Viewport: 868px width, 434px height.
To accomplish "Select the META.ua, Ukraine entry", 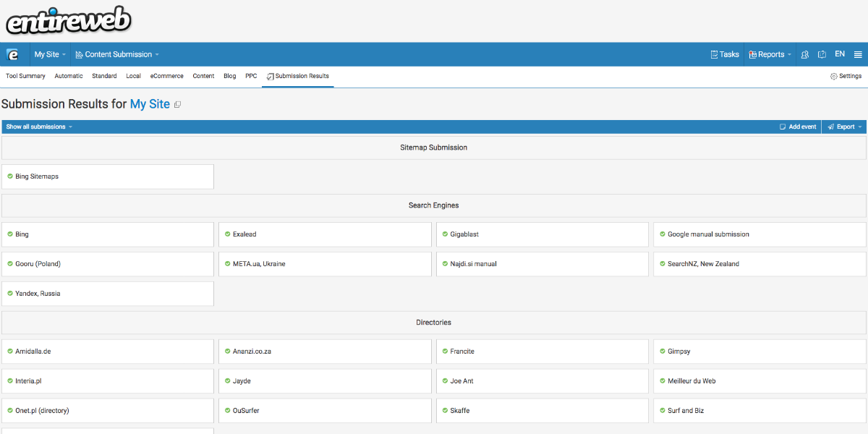I will point(325,264).
